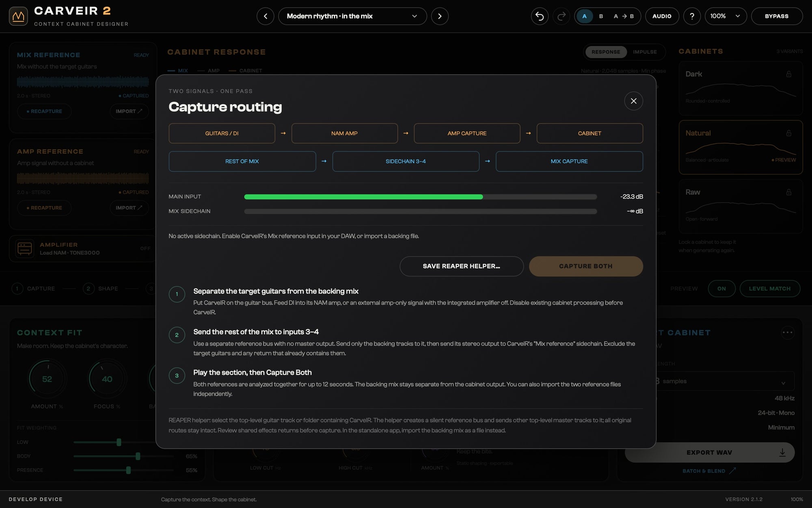
Task: Toggle the BYPASS button
Action: point(776,16)
